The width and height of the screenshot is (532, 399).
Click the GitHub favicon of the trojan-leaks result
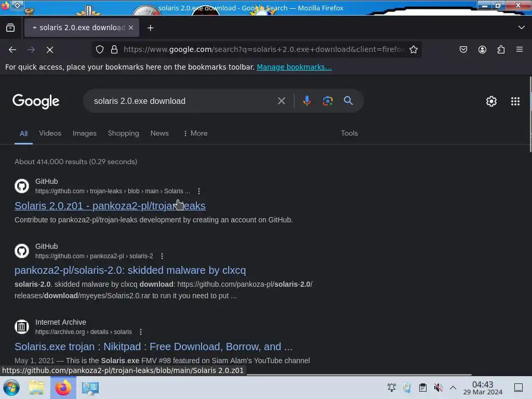22,186
